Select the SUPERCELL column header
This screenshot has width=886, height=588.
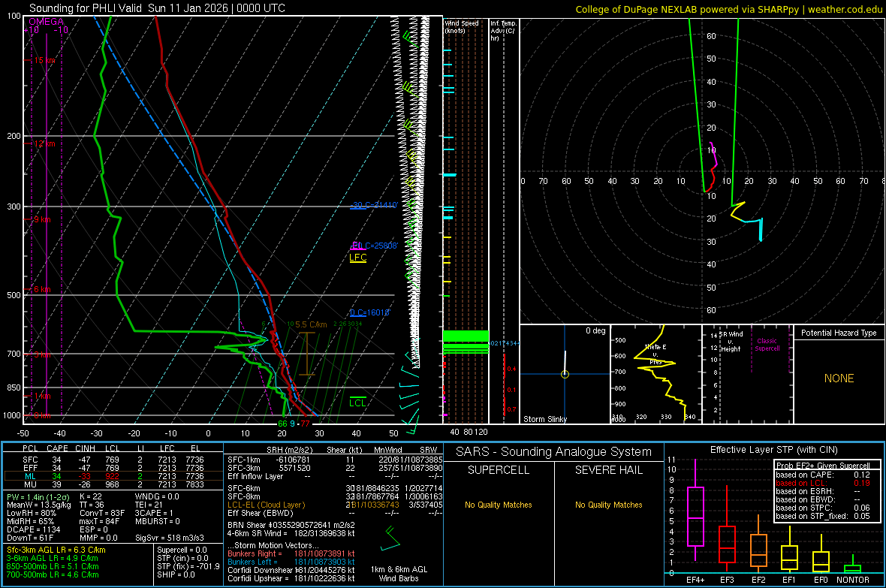[x=499, y=470]
